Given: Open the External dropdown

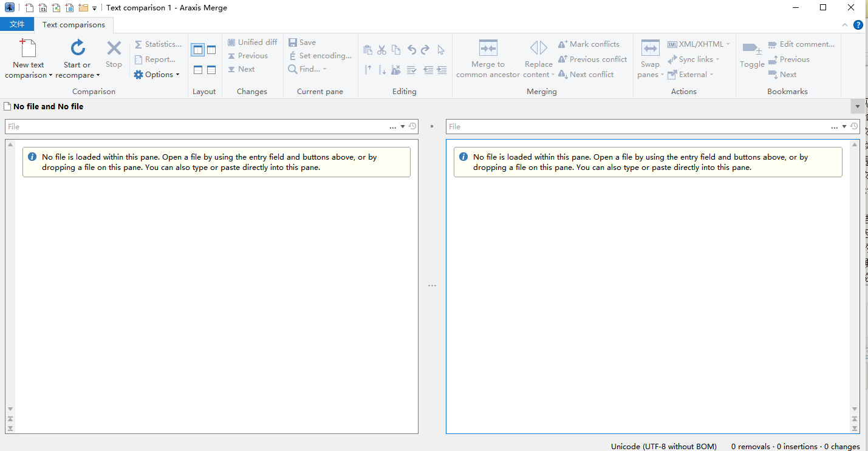Looking at the screenshot, I should tap(690, 75).
